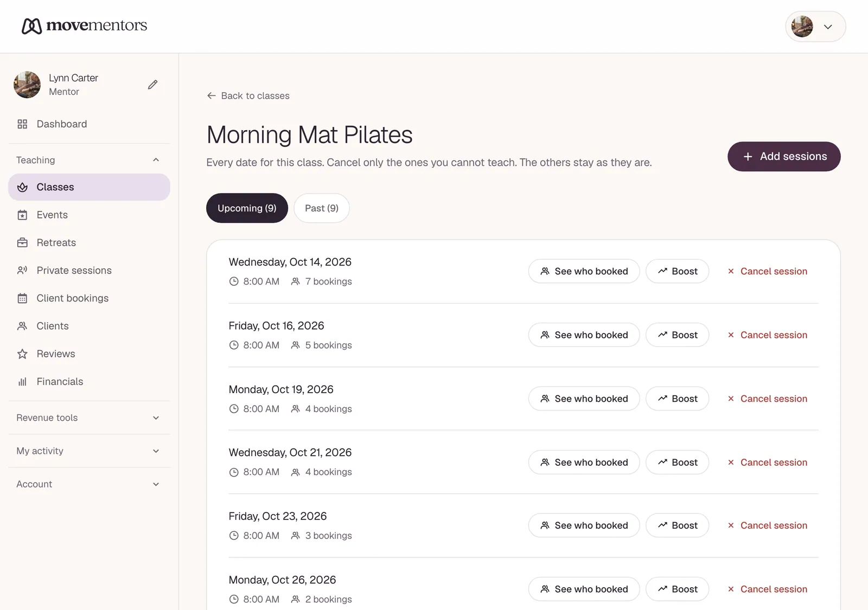
Task: Boost the Monday, Oct 26 session
Action: point(677,589)
